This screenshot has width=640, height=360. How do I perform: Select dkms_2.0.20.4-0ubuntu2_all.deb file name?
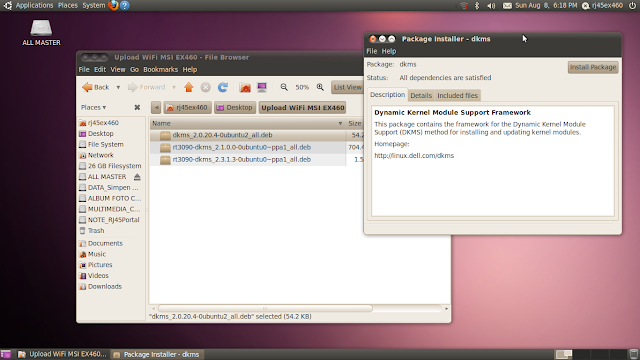point(222,135)
